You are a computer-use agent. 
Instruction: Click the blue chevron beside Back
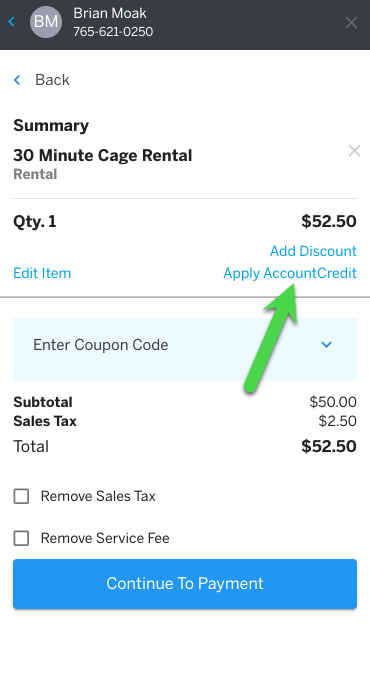[17, 80]
